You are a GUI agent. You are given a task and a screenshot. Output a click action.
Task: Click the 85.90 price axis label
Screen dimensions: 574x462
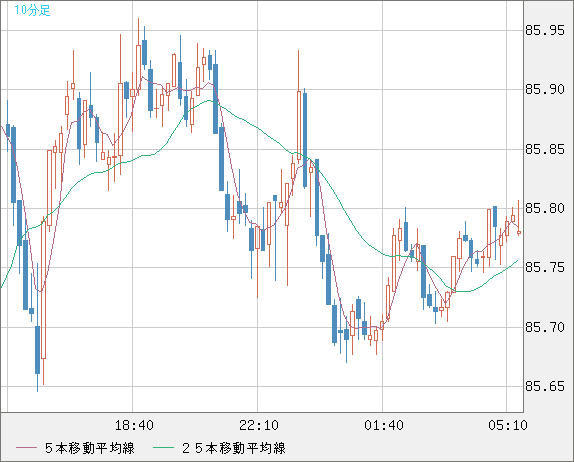pos(545,90)
